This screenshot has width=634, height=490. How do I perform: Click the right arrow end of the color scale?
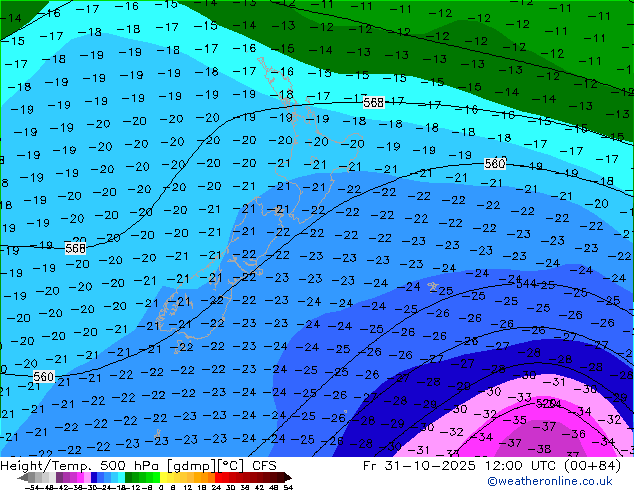tap(288, 477)
